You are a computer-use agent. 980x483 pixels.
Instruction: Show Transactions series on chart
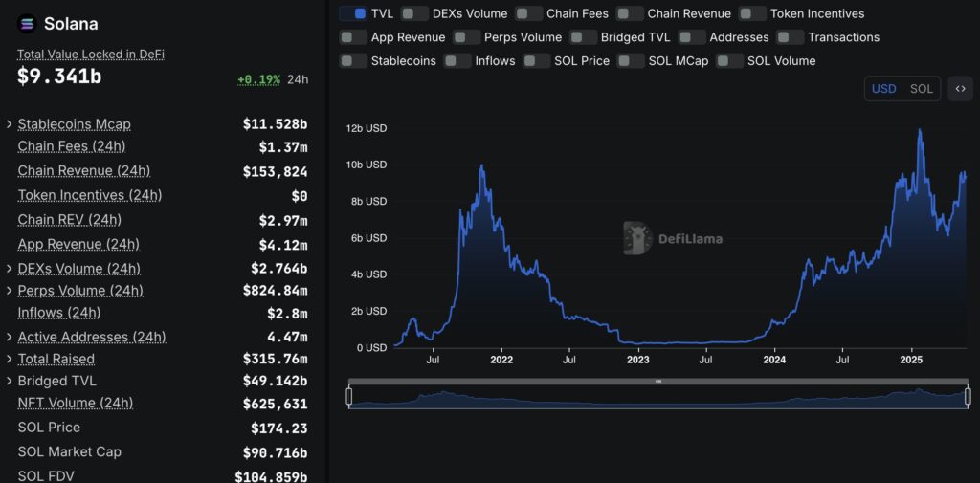point(790,37)
